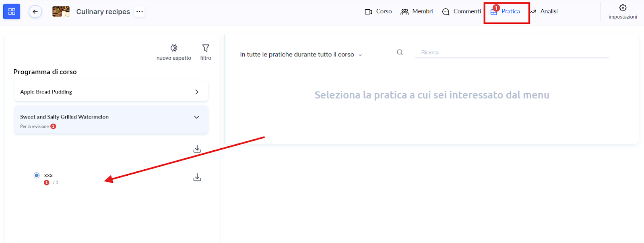
Task: Click the search magnifier icon
Action: point(400,52)
